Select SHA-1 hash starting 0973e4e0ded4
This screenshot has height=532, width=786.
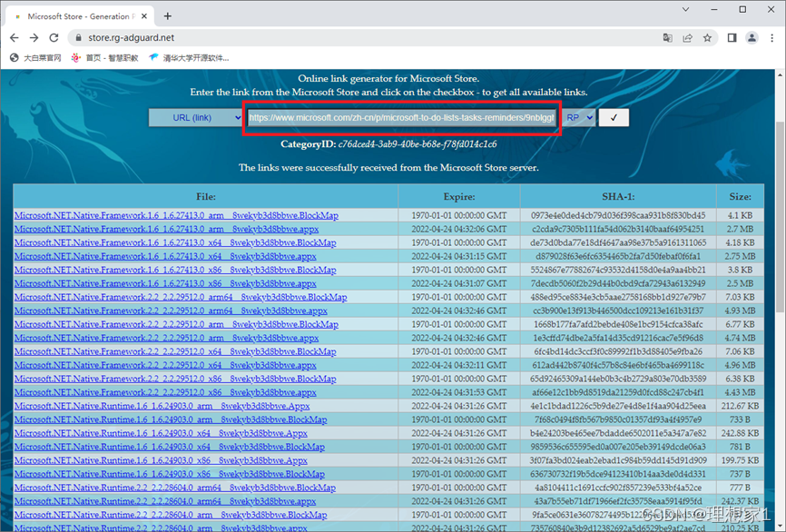[618, 215]
